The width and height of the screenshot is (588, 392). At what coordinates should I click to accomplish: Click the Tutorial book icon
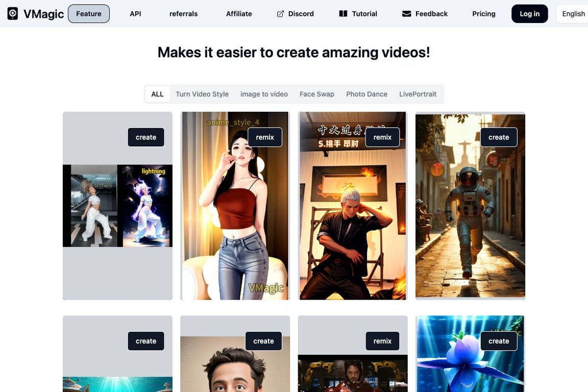[343, 13]
